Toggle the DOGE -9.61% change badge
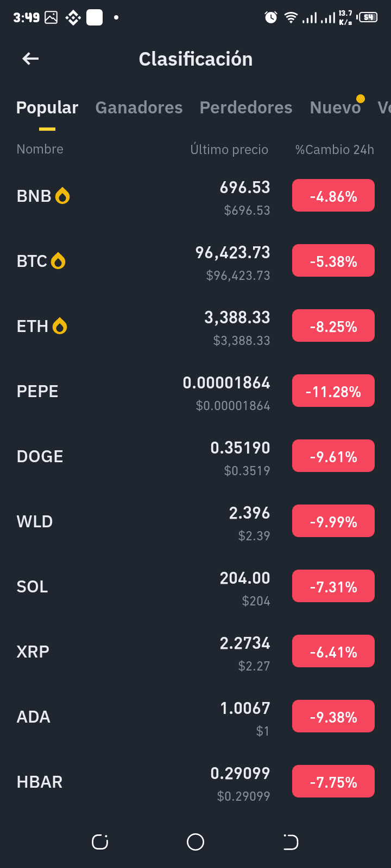The height and width of the screenshot is (868, 391). (x=333, y=456)
